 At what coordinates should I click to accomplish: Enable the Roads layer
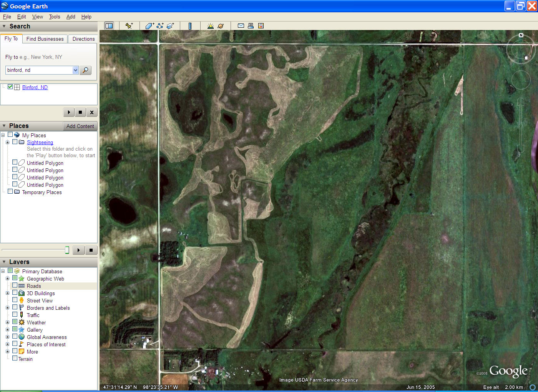pos(15,285)
